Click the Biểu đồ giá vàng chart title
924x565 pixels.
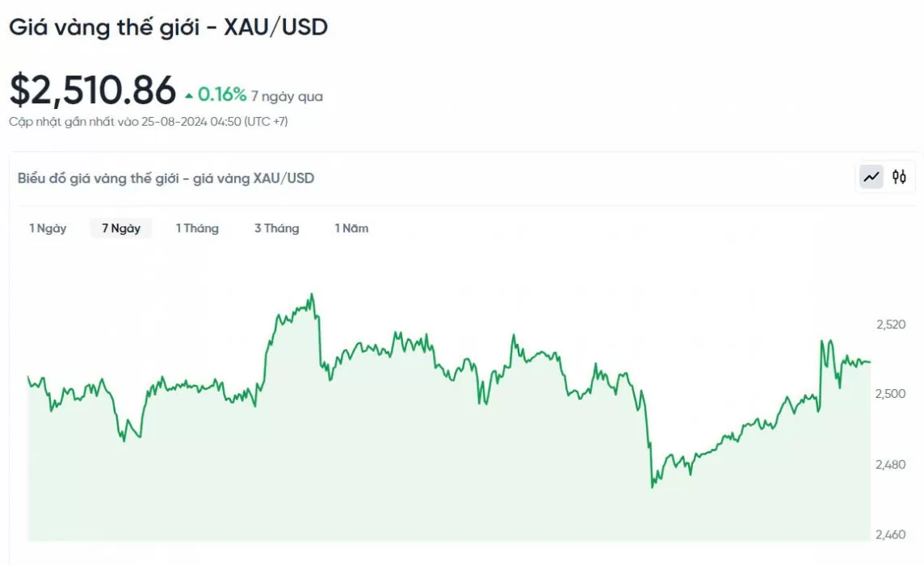[166, 178]
